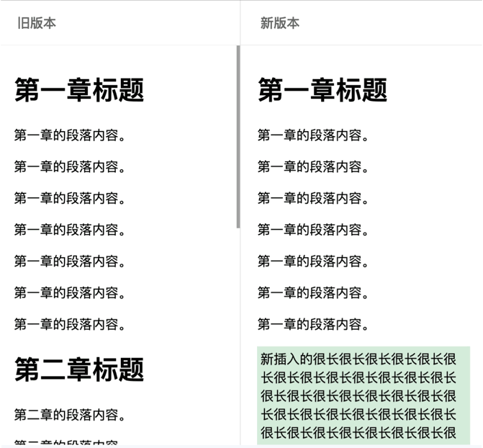
Task: Click fourth 第一章 paragraph in new version pane
Action: tap(313, 230)
